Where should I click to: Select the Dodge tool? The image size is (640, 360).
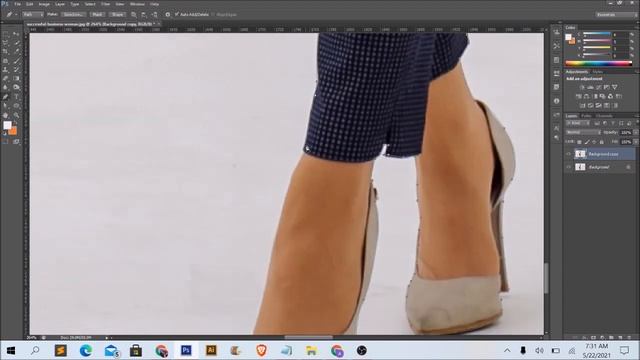pos(16,87)
